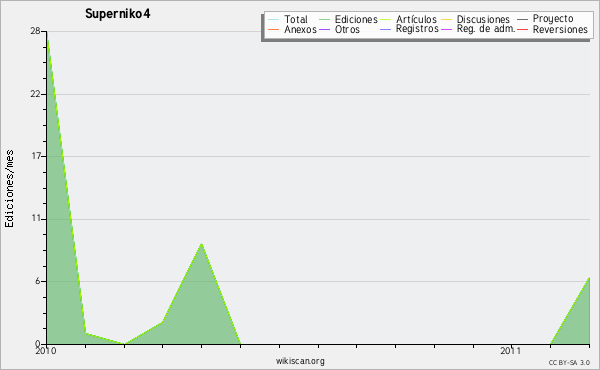
Task: Click the CC BY-SA 3.0 license text
Action: coord(569,362)
